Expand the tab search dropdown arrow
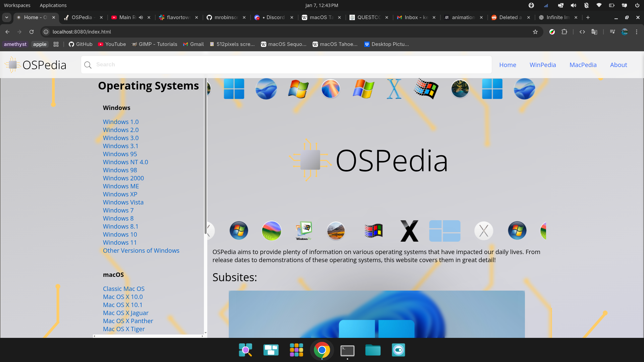The image size is (644, 362). click(7, 17)
